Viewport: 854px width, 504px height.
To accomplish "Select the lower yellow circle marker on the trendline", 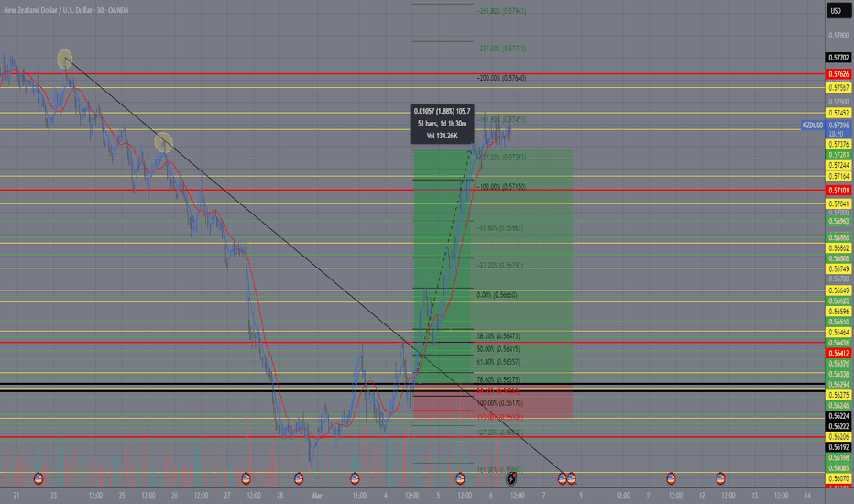I will click(x=163, y=142).
